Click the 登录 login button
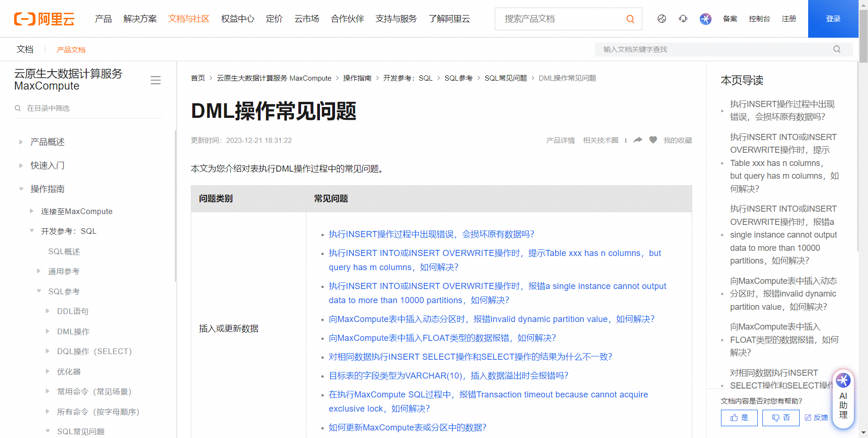Image resolution: width=868 pixels, height=438 pixels. coord(833,19)
